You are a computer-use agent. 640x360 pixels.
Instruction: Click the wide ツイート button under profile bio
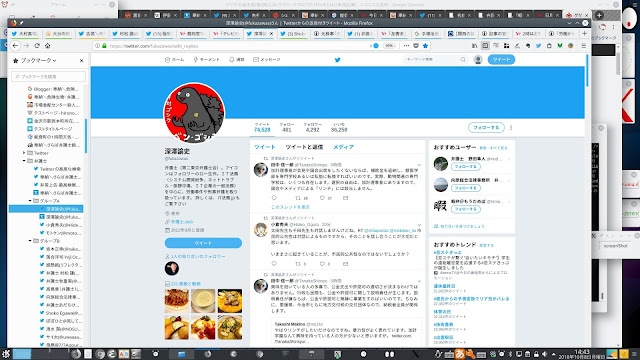coord(203,243)
